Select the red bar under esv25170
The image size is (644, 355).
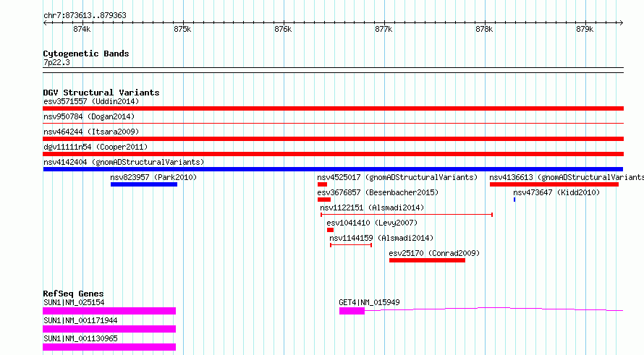coord(427,260)
